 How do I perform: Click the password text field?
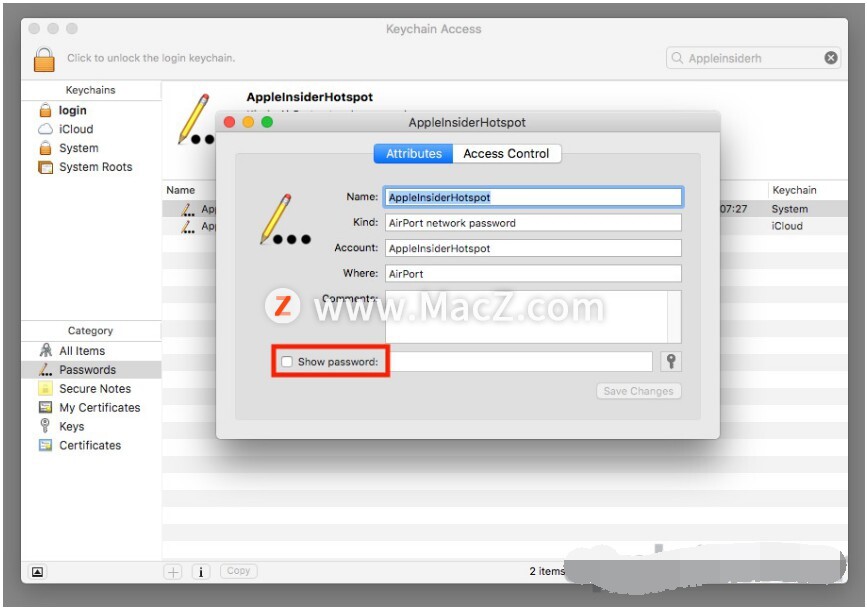(x=521, y=362)
